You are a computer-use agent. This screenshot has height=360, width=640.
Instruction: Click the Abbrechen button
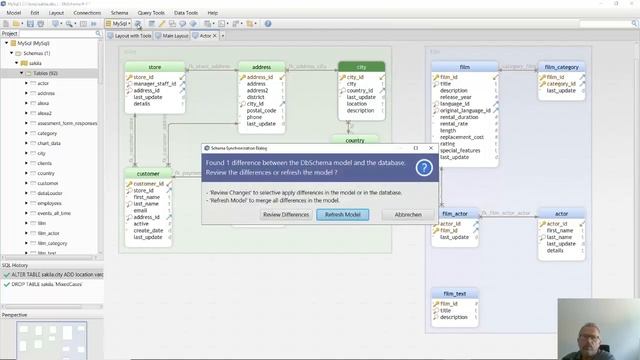coord(408,215)
